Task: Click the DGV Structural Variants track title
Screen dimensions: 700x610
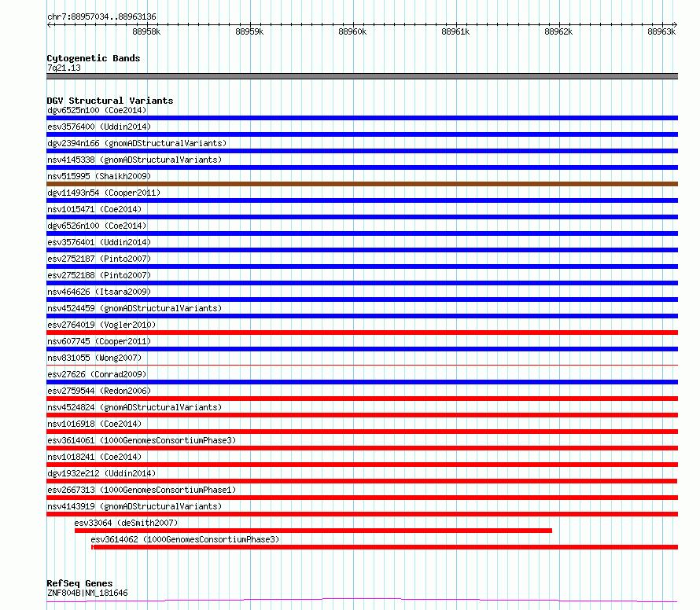Action: (x=110, y=101)
